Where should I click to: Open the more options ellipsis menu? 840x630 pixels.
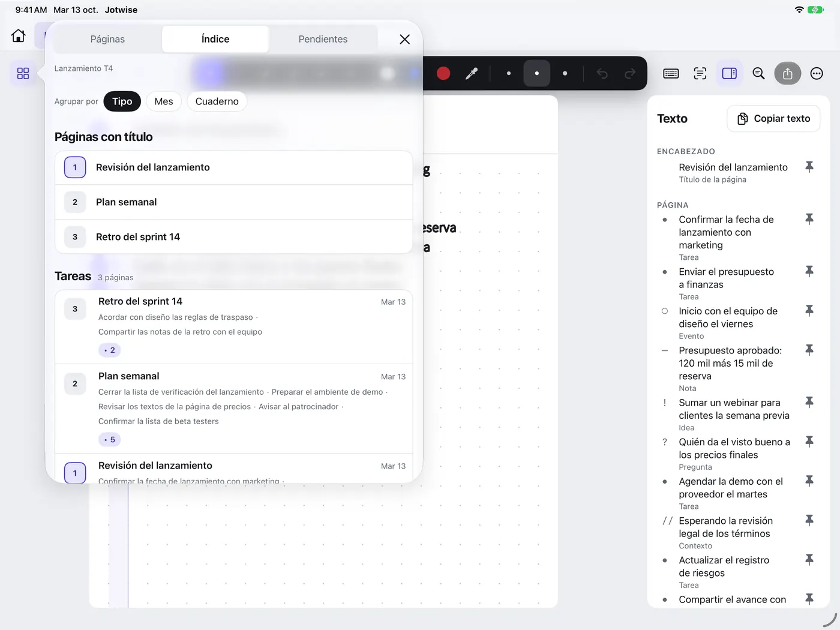pyautogui.click(x=817, y=73)
